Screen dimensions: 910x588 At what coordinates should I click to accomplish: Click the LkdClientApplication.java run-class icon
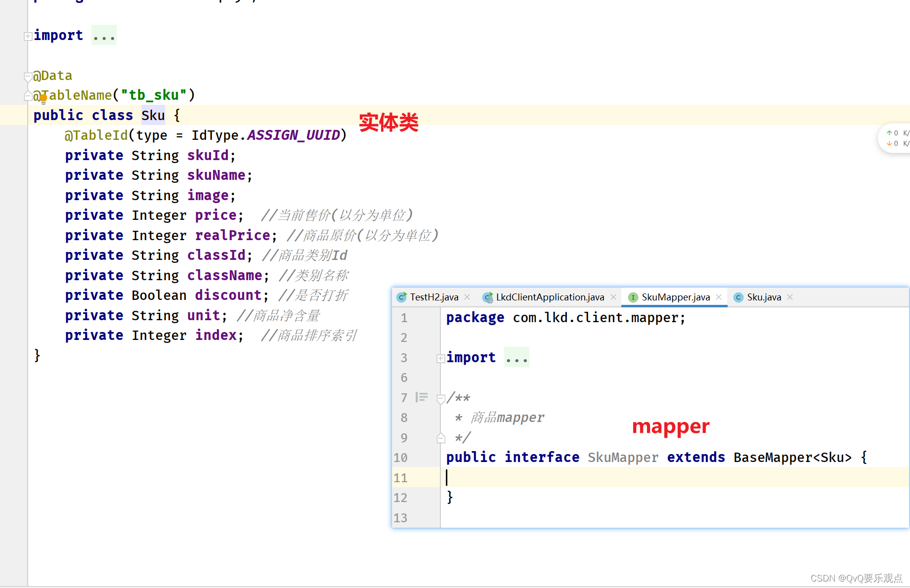488,297
